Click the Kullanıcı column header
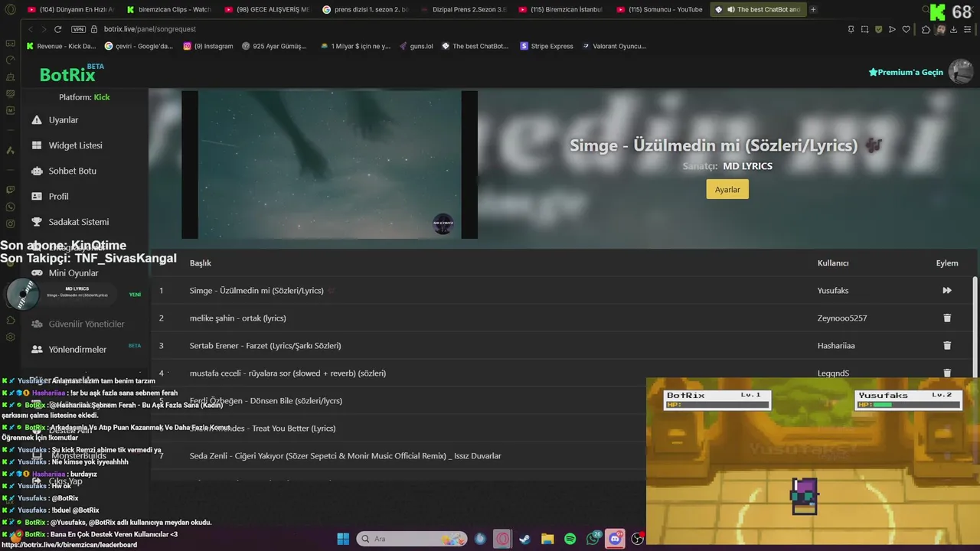 833,262
